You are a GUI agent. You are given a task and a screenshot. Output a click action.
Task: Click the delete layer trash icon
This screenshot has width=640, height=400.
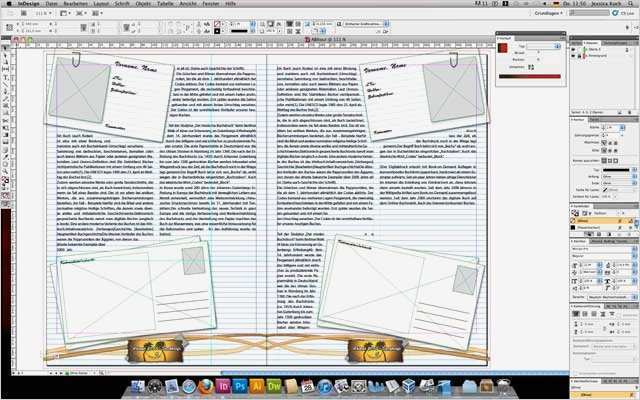[x=630, y=112]
